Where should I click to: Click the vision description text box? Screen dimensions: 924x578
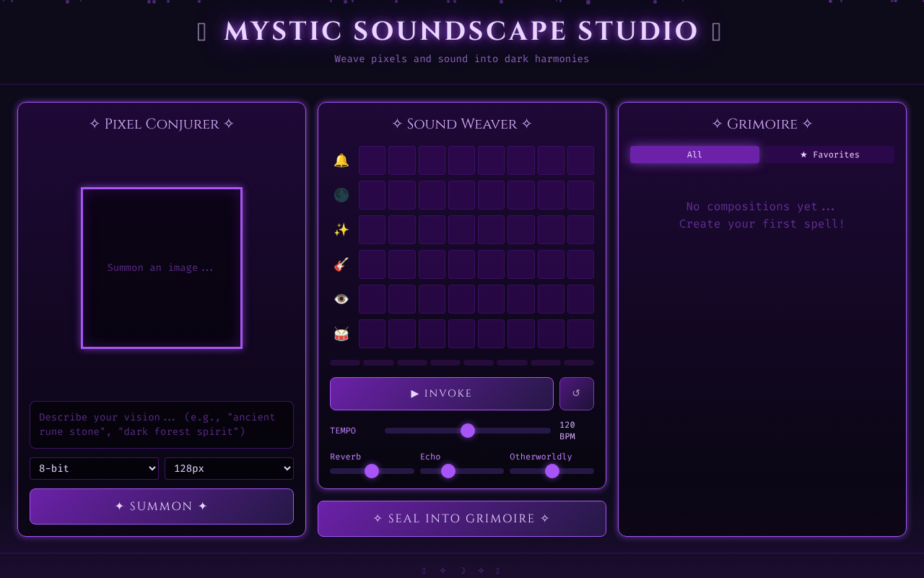coord(161,425)
